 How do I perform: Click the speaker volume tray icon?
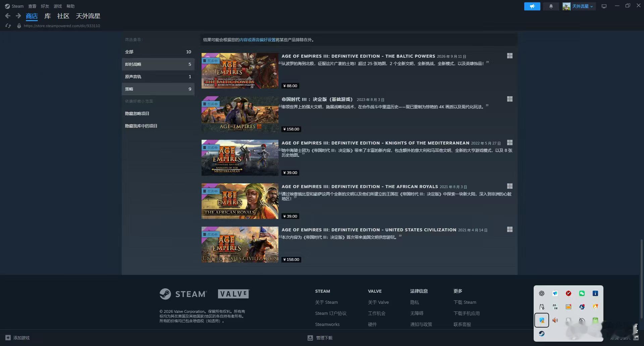point(555,320)
